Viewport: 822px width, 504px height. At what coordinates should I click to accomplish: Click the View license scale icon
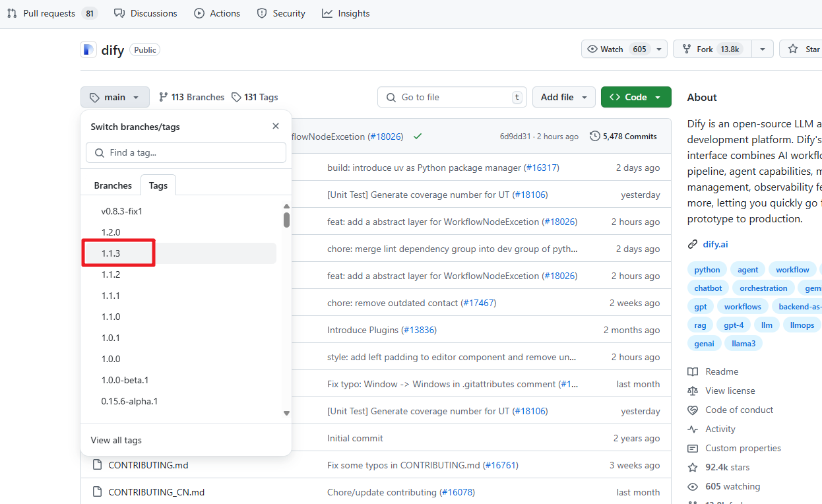point(693,391)
